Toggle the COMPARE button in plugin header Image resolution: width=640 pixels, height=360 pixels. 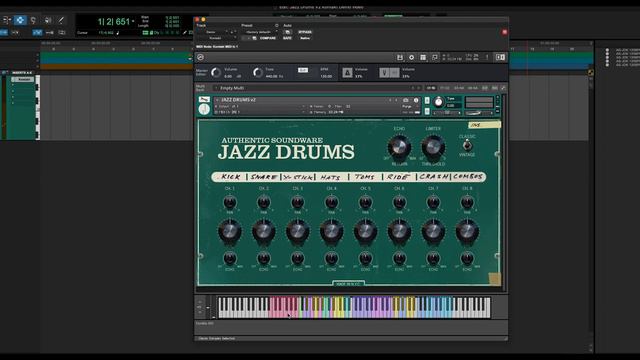(268, 38)
